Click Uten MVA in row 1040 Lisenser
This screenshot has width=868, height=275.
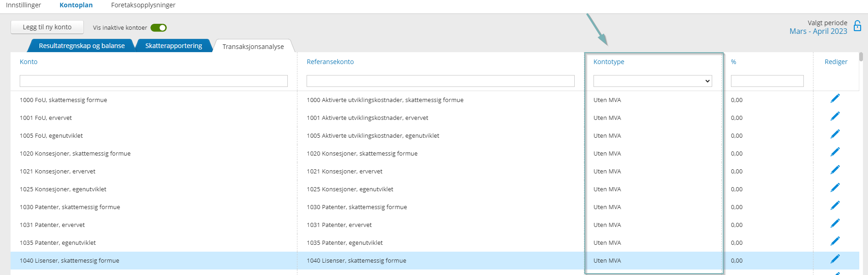pyautogui.click(x=607, y=260)
